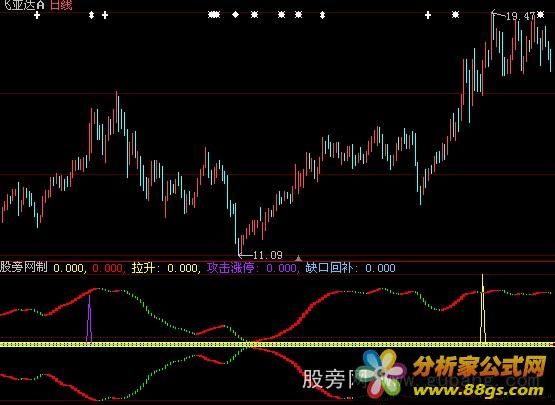Screen dimensions: 555x405
Task: Click the asterisk marker beside the 19.47 label
Action: [x=540, y=15]
